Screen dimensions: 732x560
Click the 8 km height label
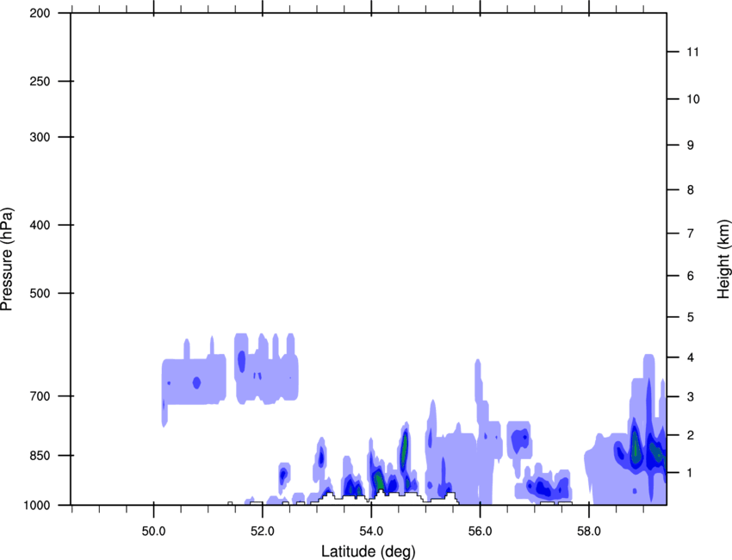coord(691,190)
